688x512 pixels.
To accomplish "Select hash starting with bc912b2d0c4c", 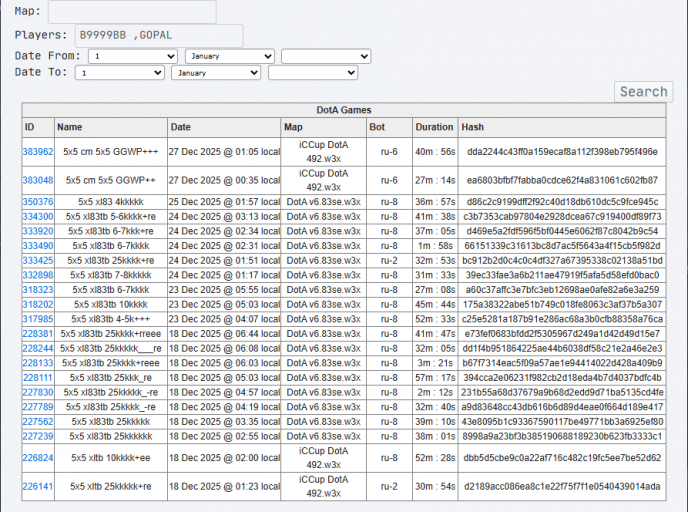I will point(562,261).
